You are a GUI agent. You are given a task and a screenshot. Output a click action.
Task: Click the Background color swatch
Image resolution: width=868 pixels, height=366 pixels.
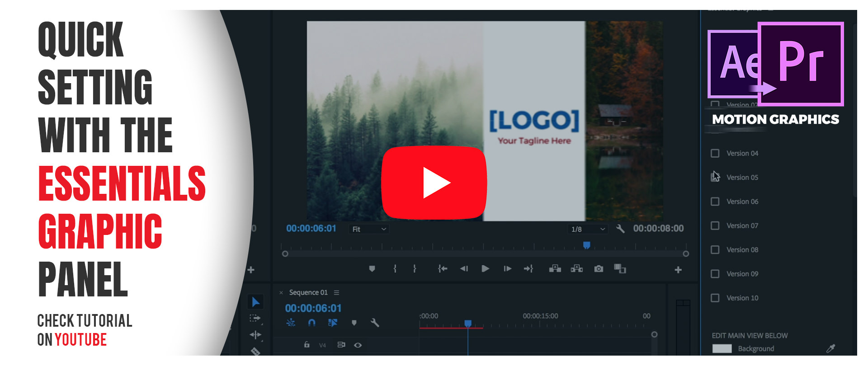pos(722,348)
